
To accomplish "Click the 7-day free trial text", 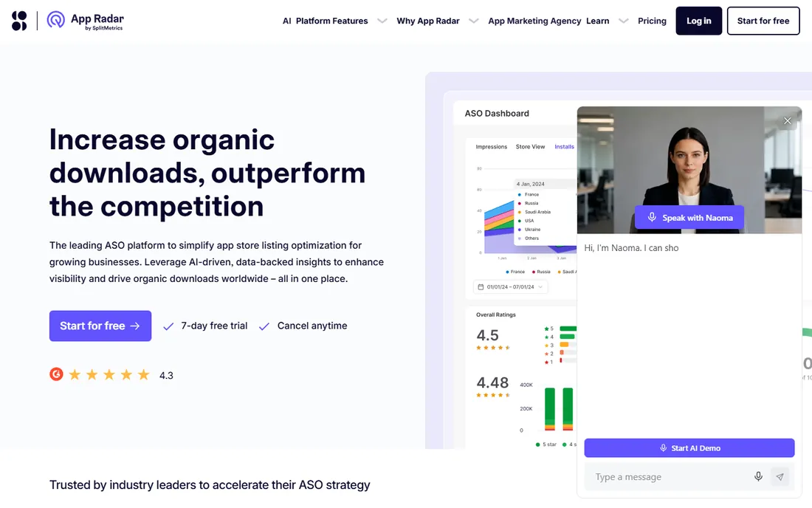I will (x=214, y=326).
